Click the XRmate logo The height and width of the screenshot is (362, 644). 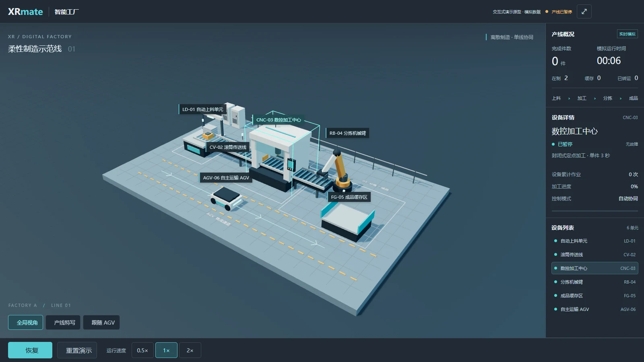coord(25,12)
